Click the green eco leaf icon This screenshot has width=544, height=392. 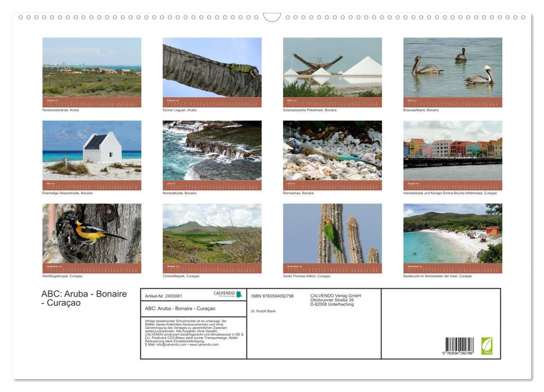coord(486,346)
